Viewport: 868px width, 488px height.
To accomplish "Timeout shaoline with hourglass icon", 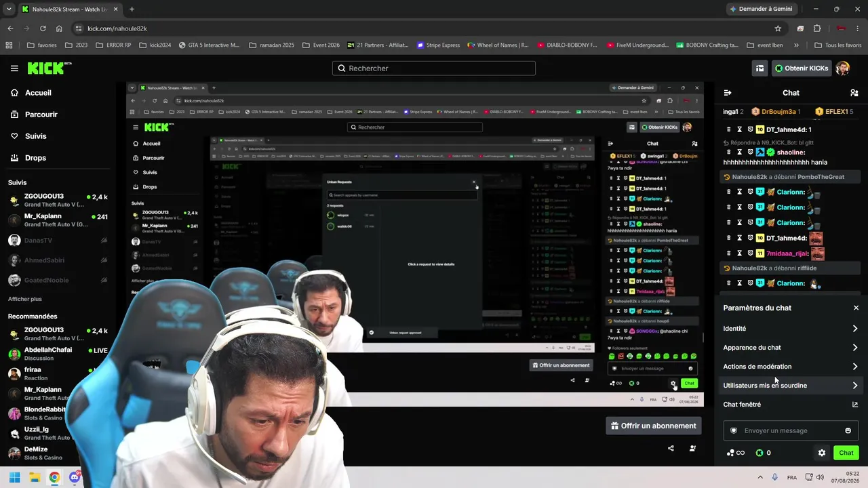I will coord(740,152).
